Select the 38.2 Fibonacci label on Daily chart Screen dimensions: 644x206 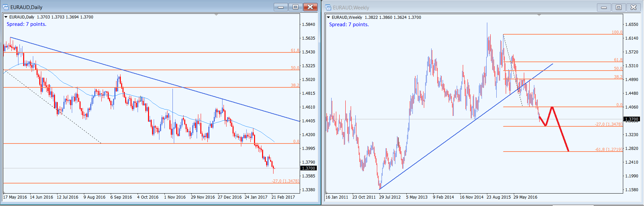coord(295,85)
